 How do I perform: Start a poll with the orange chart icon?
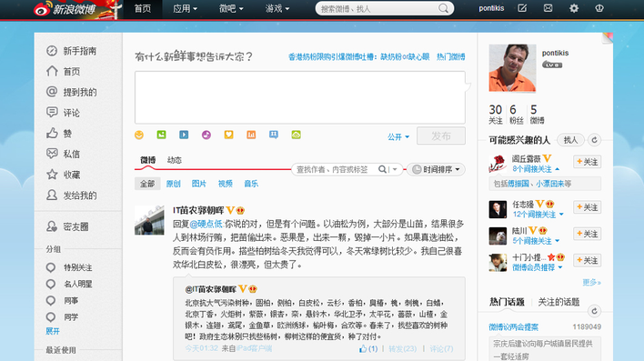pyautogui.click(x=251, y=135)
